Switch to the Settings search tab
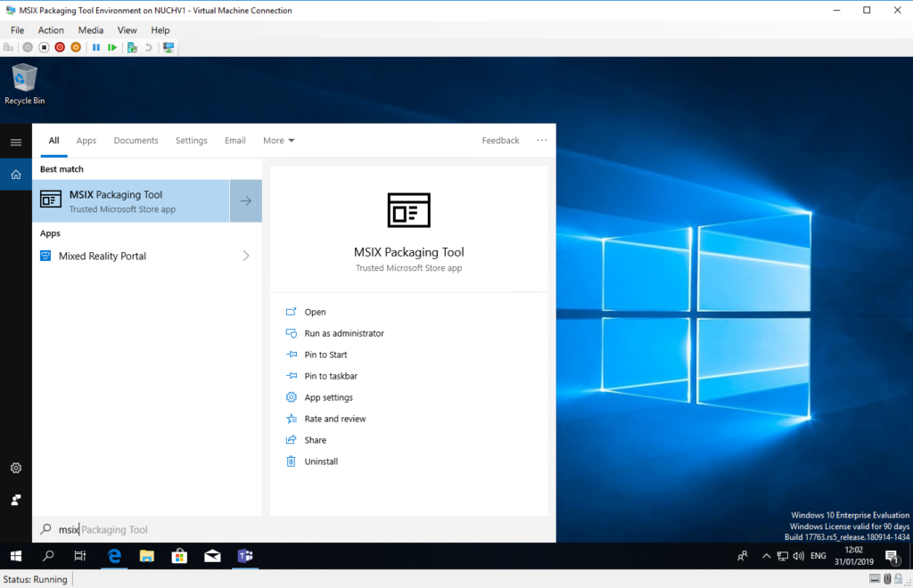The height and width of the screenshot is (588, 913). tap(192, 141)
